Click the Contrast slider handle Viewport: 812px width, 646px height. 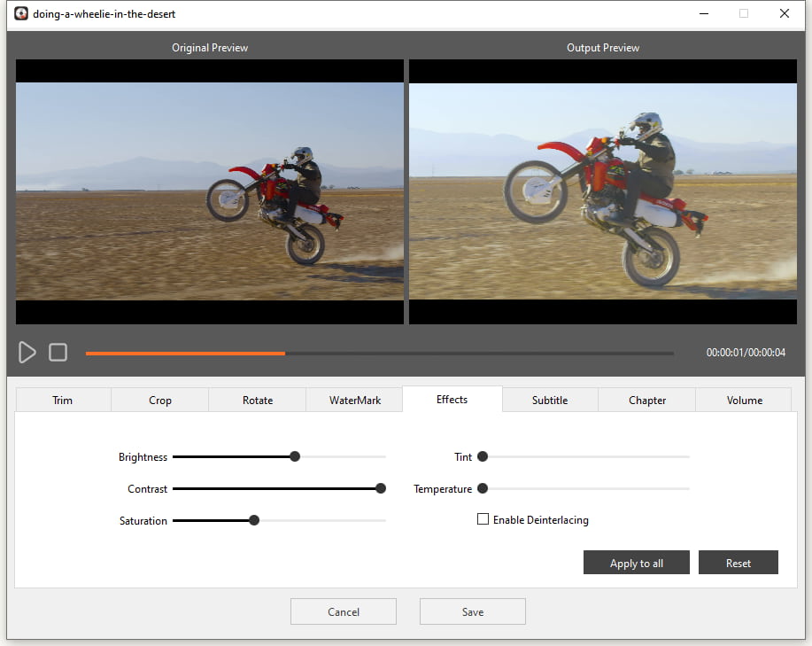(x=381, y=488)
